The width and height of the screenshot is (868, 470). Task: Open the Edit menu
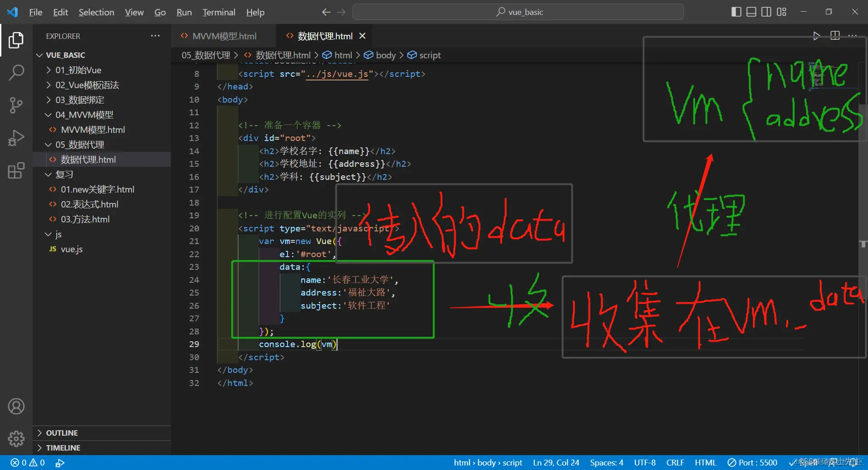coord(61,12)
